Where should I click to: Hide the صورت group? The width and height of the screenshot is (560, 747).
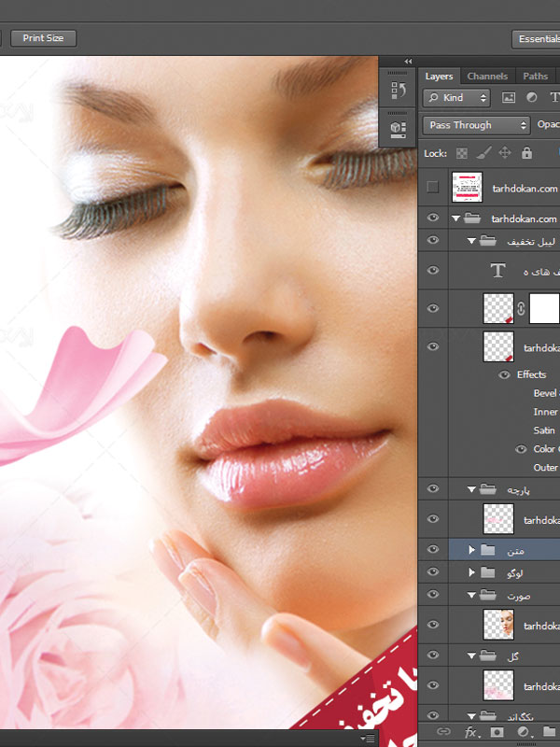pos(432,594)
